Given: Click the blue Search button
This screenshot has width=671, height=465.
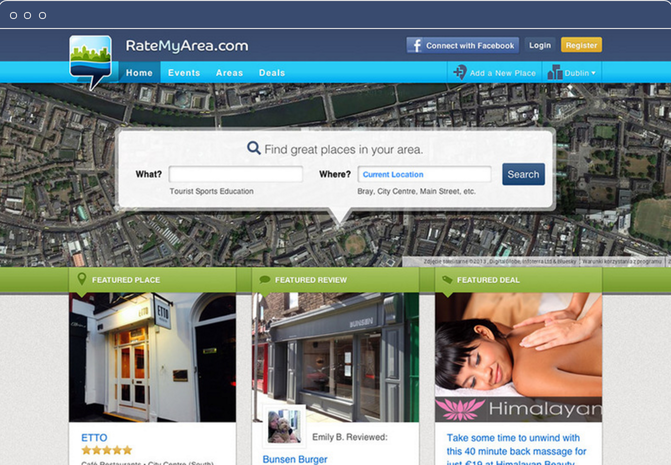Looking at the screenshot, I should click(523, 174).
